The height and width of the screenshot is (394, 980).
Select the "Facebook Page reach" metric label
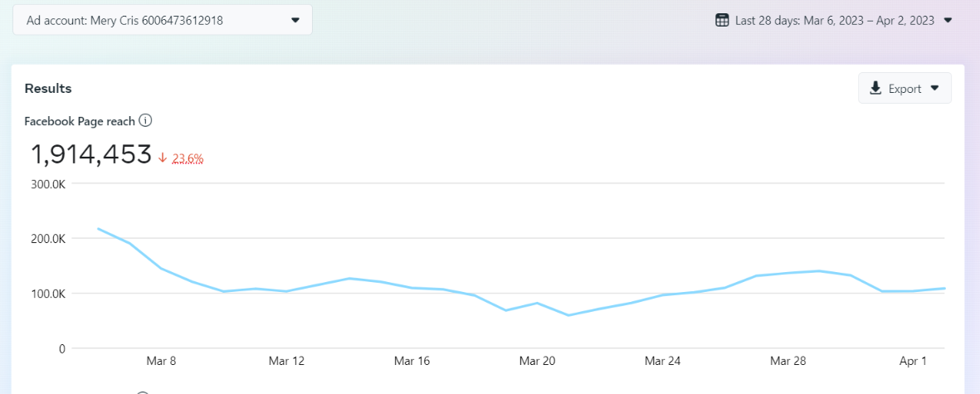(x=80, y=121)
